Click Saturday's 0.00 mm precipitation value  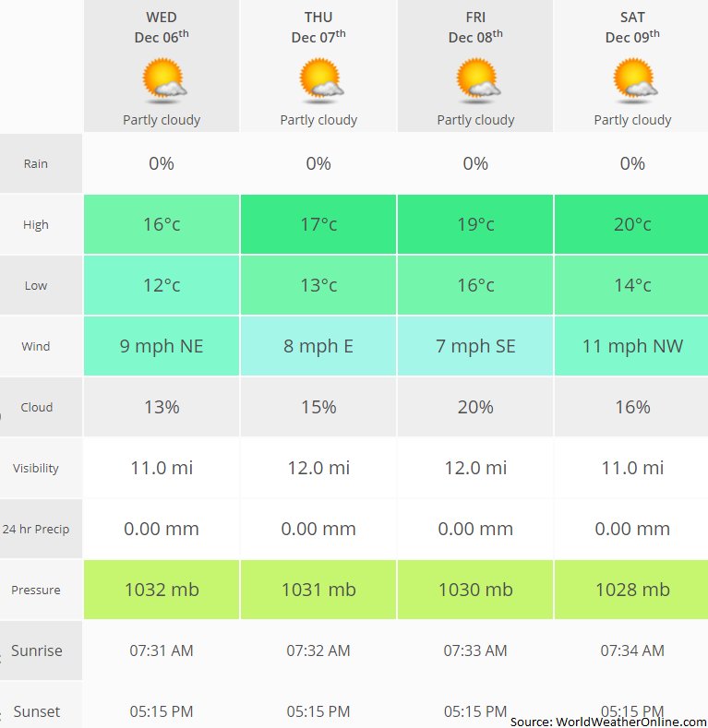pyautogui.click(x=632, y=529)
